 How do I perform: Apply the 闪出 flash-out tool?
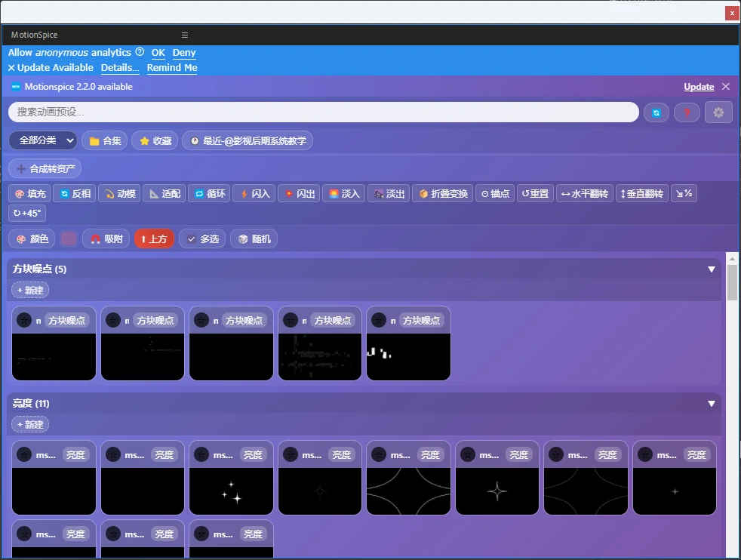click(299, 194)
